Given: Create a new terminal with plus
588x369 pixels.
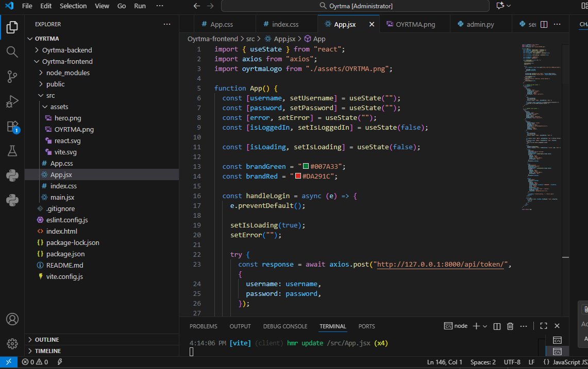Looking at the screenshot, I should point(476,326).
